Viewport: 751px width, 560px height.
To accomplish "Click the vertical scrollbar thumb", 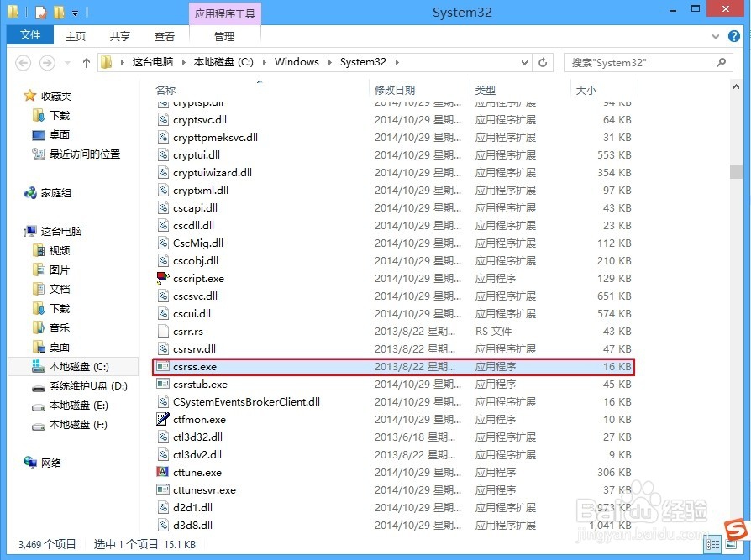I will (736, 171).
